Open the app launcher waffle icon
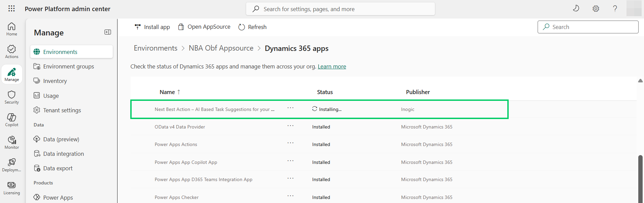Screen dimensions: 644x203 (x=11, y=8)
